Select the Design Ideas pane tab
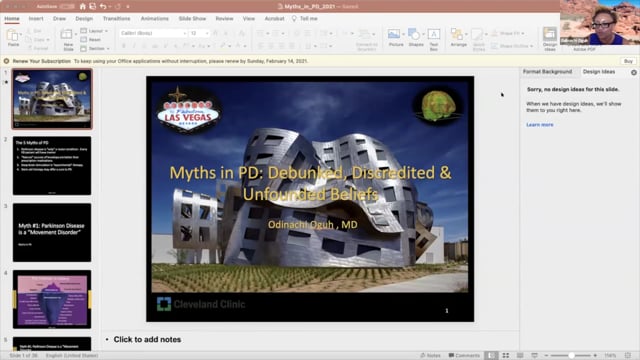The image size is (640, 360). tap(599, 72)
